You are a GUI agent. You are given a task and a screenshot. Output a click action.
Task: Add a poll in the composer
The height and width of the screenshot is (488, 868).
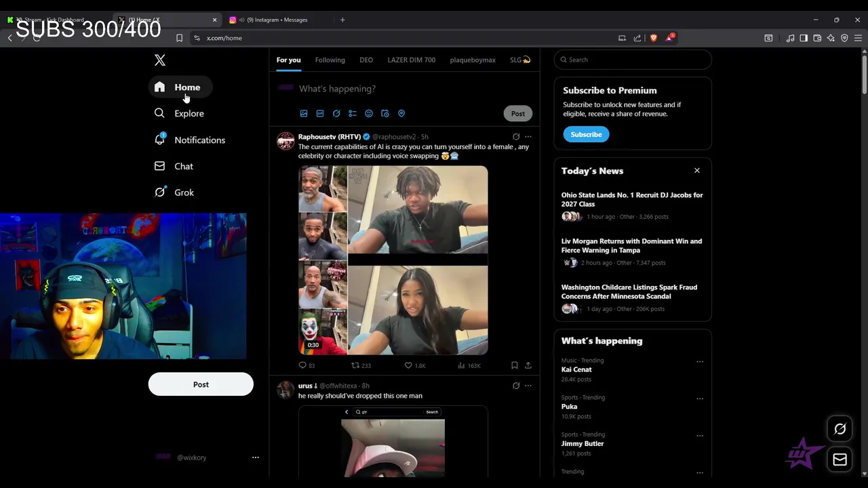353,113
